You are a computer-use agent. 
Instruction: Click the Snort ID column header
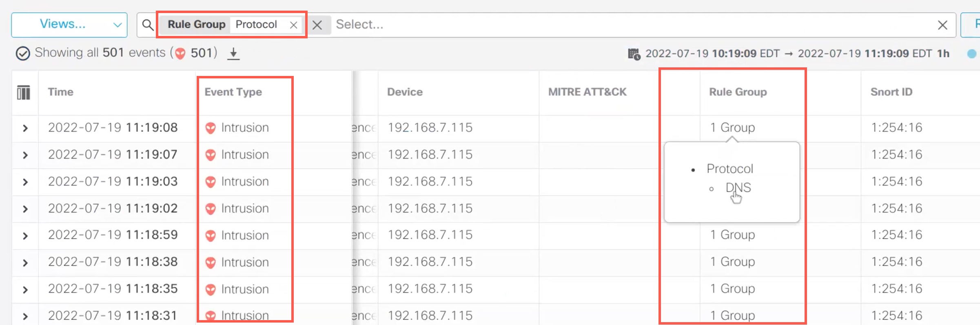(x=891, y=92)
